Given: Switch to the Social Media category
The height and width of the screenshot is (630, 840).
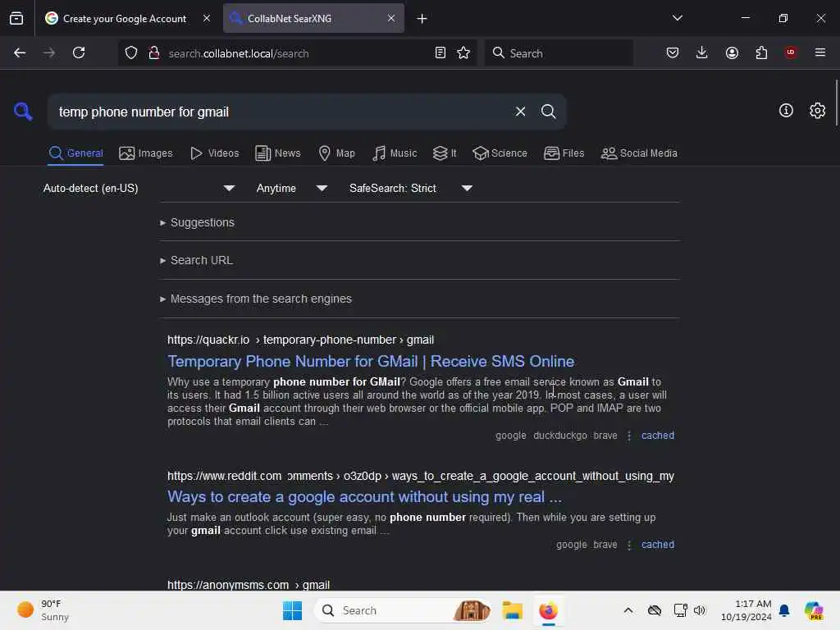Looking at the screenshot, I should point(639,153).
